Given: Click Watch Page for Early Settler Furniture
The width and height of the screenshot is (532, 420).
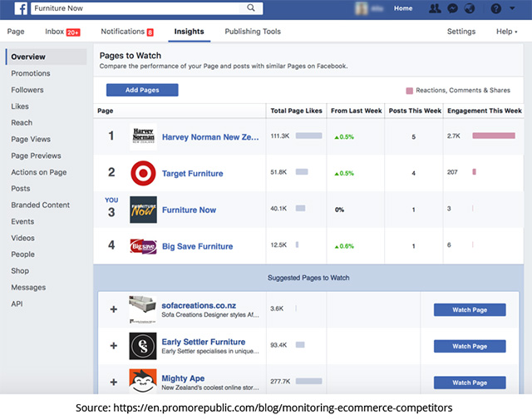Looking at the screenshot, I should tap(470, 346).
